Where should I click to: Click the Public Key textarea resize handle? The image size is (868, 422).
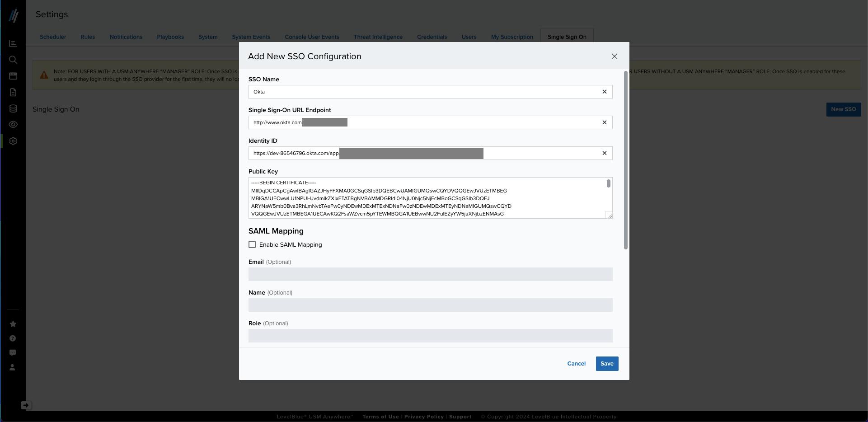pos(609,215)
